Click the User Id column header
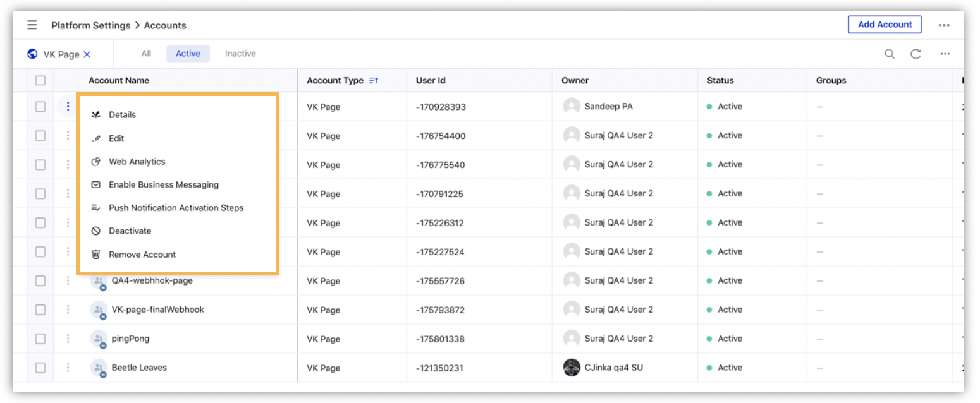980x403 pixels. pos(431,80)
